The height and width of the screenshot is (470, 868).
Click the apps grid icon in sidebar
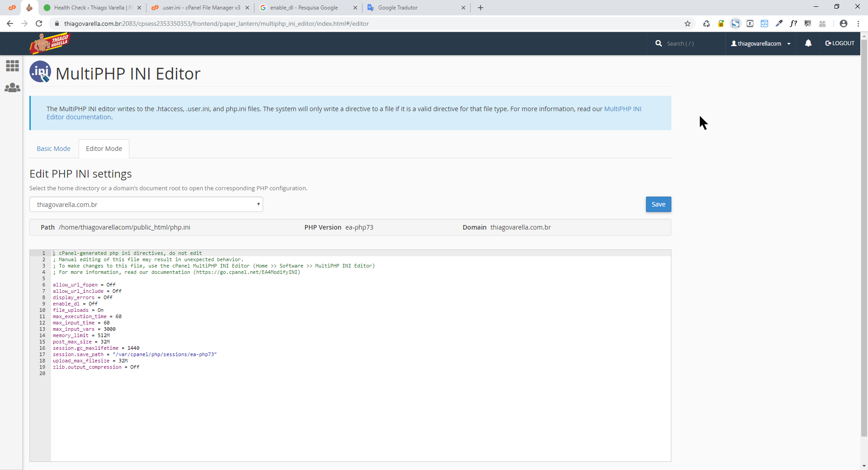click(12, 66)
